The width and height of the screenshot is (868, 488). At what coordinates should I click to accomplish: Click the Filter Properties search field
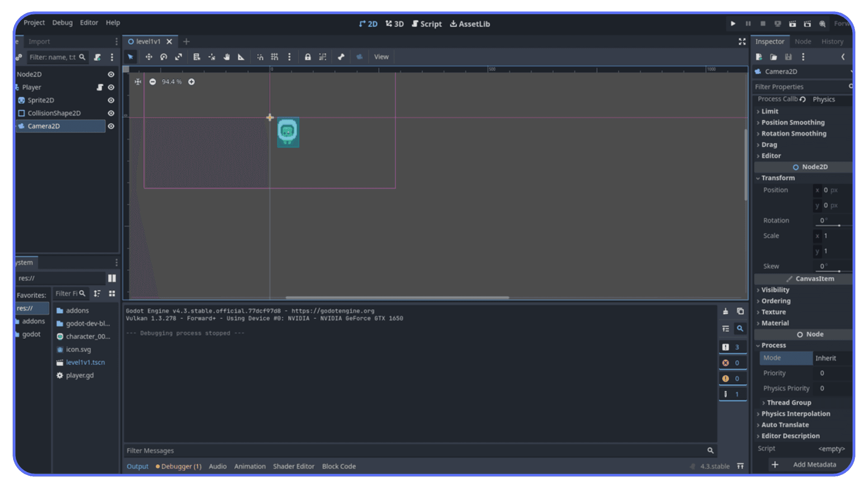800,86
